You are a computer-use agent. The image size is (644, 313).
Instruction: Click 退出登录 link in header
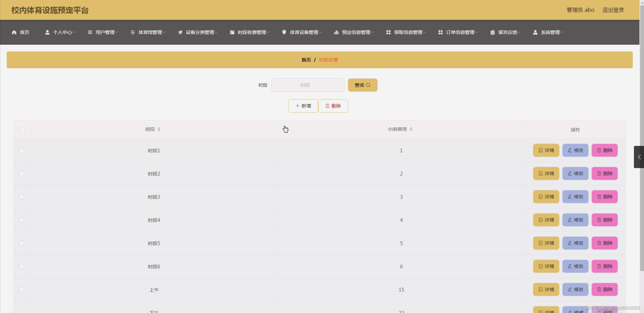[613, 10]
